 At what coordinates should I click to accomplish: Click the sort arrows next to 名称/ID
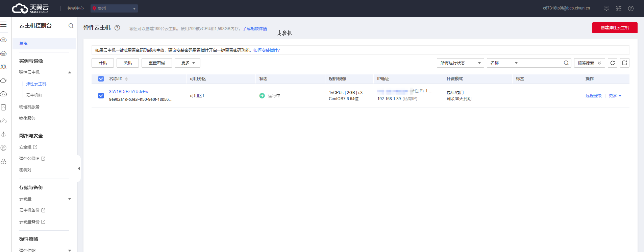(x=126, y=79)
